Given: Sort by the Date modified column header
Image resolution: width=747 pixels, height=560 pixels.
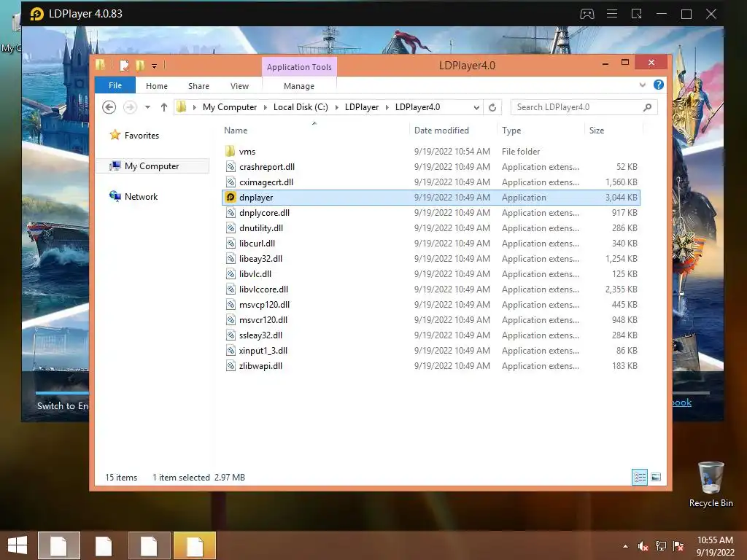Looking at the screenshot, I should pyautogui.click(x=441, y=131).
